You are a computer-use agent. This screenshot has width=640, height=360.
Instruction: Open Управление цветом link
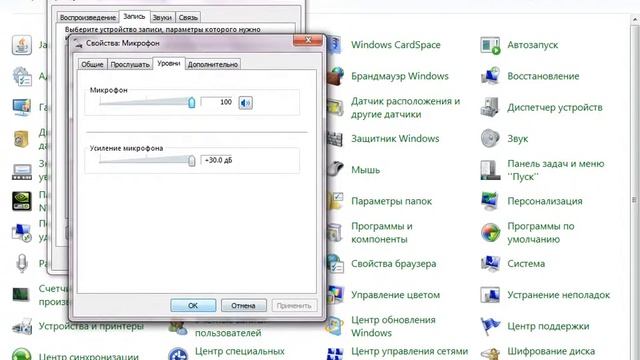pos(396,295)
